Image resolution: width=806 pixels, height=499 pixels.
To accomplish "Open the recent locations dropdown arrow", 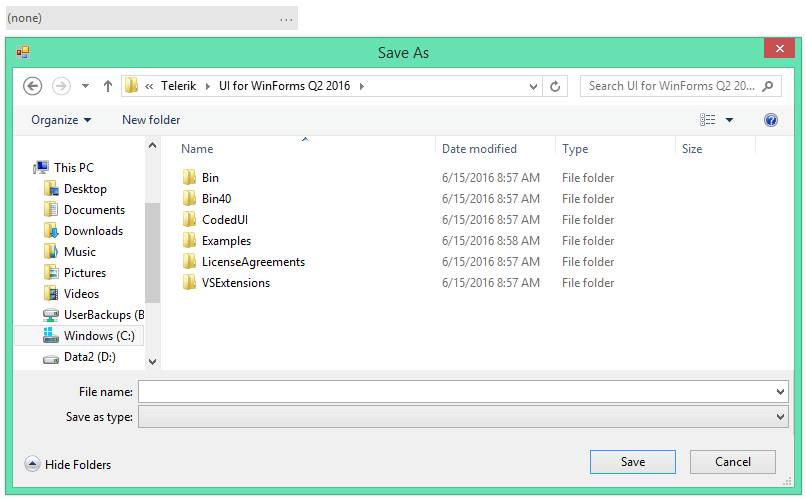I will tap(85, 86).
